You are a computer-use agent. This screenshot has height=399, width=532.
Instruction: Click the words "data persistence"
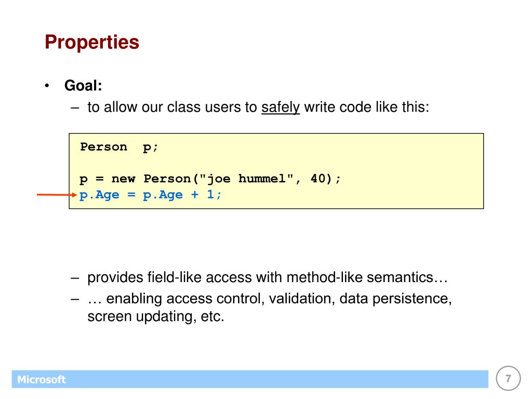tap(395, 299)
